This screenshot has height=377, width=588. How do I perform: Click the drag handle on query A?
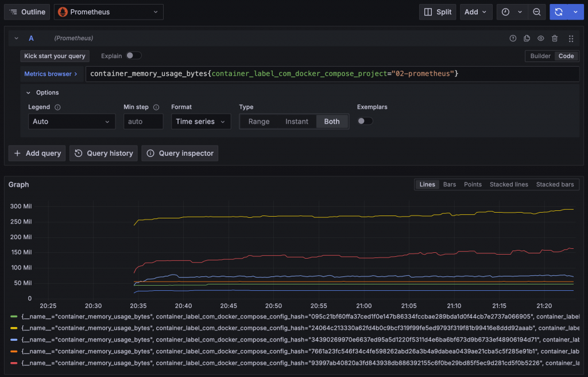tap(571, 39)
